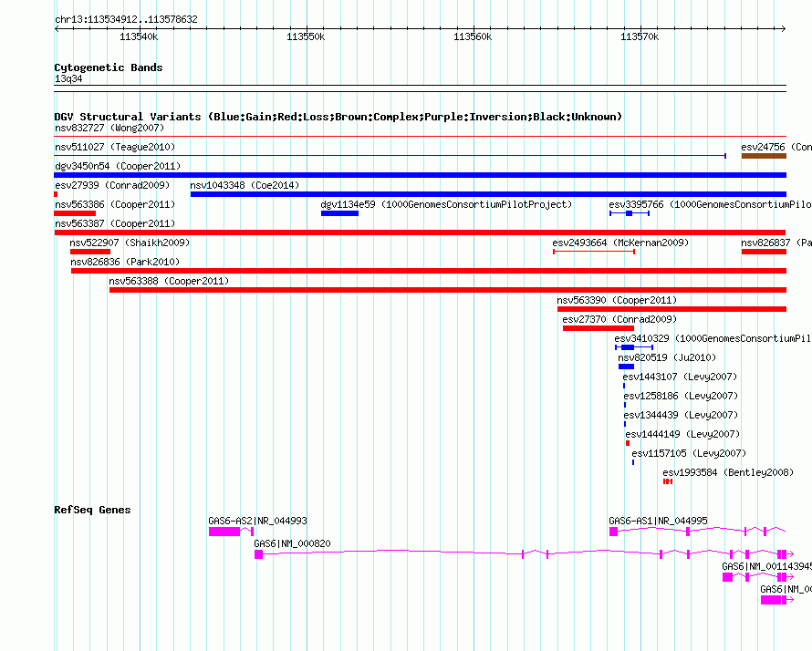Click the nsv832727 (Wong2007) variant label
The image size is (812, 651).
[109, 128]
